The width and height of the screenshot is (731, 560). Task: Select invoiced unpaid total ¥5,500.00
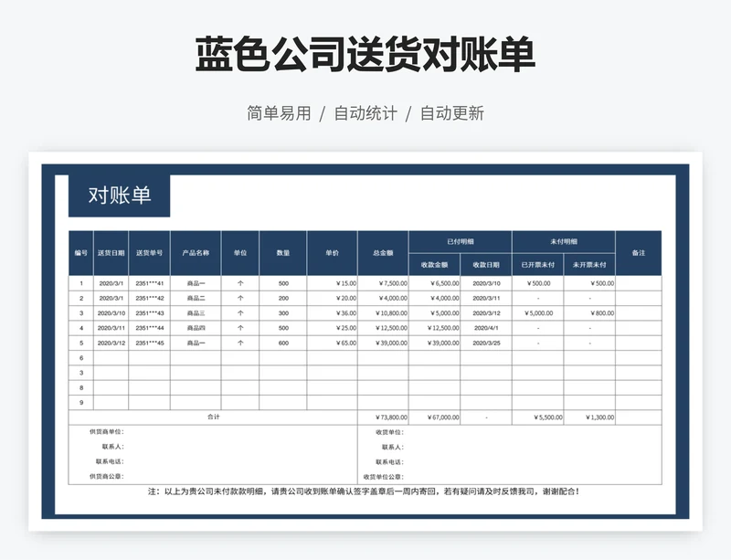pyautogui.click(x=538, y=417)
